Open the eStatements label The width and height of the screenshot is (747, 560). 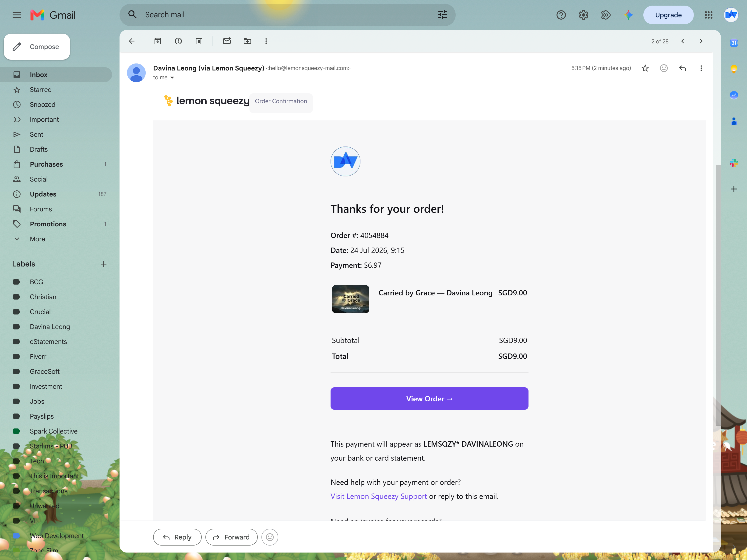pyautogui.click(x=56, y=342)
